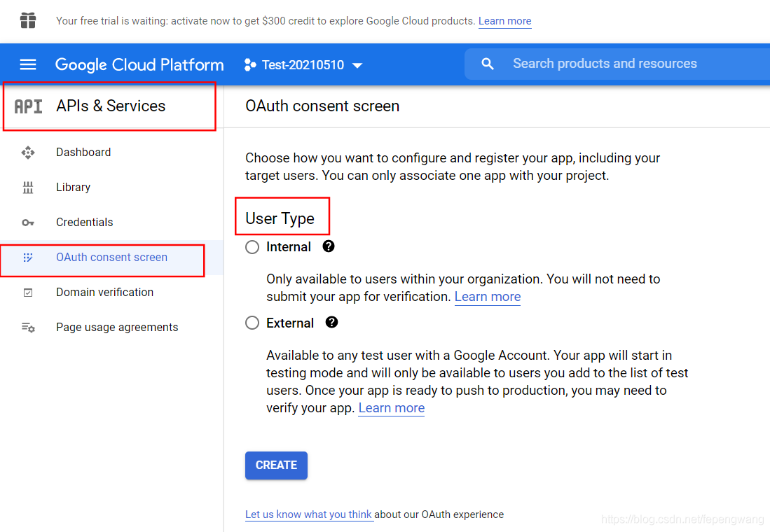The width and height of the screenshot is (770, 532).
Task: Open Learn more link under Internal
Action: [488, 296]
